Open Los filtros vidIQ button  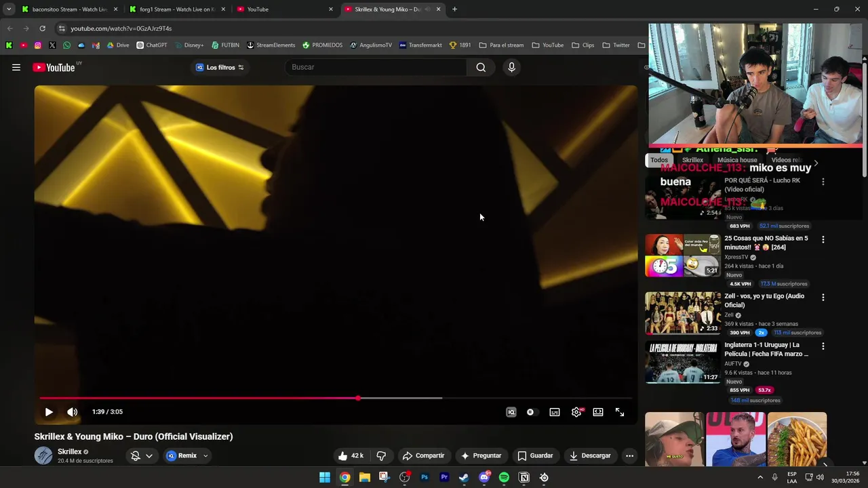click(x=220, y=67)
